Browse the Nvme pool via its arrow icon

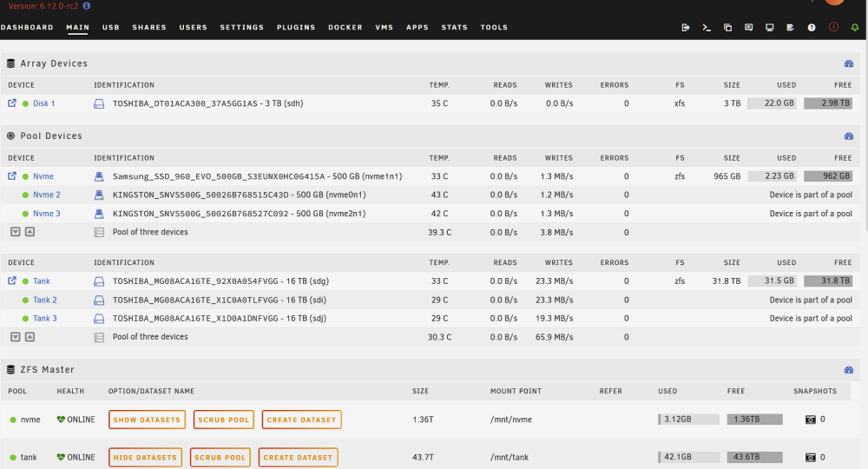click(11, 176)
